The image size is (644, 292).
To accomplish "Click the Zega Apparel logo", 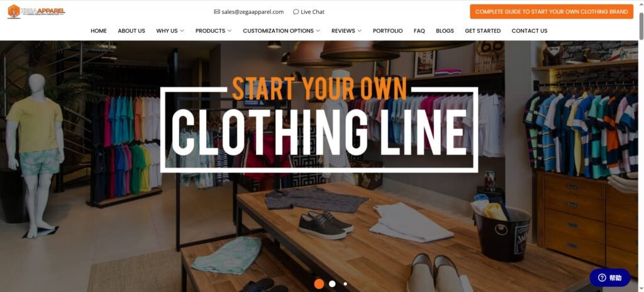I will (x=36, y=11).
